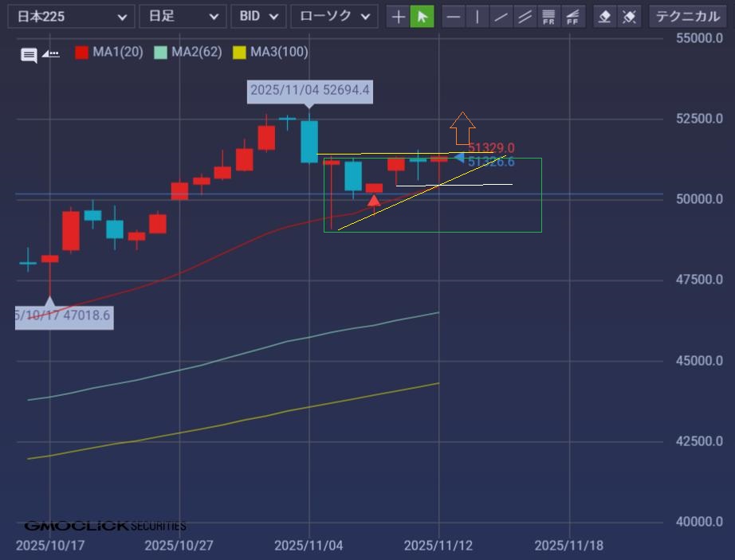The image size is (735, 560).
Task: Pick the trend line drawing tool
Action: [501, 16]
